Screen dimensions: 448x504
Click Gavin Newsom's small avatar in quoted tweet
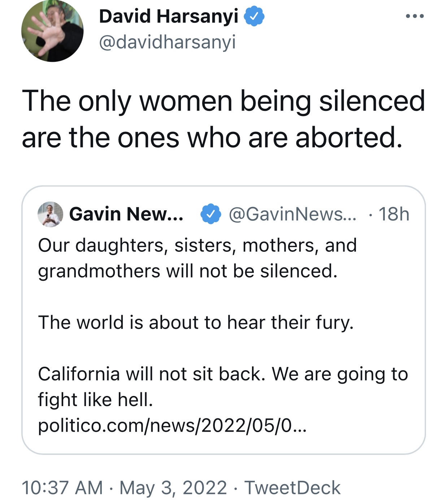(51, 214)
